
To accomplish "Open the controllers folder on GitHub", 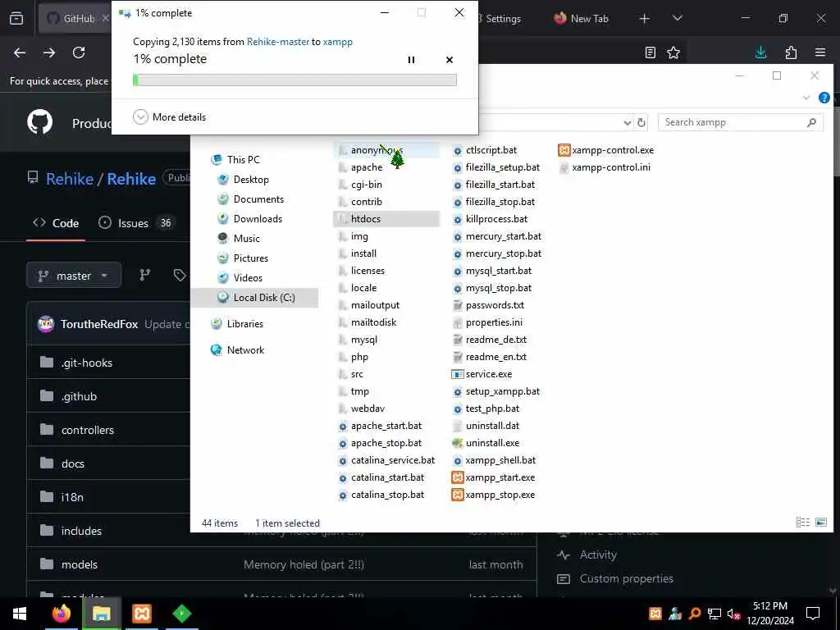I will (87, 430).
